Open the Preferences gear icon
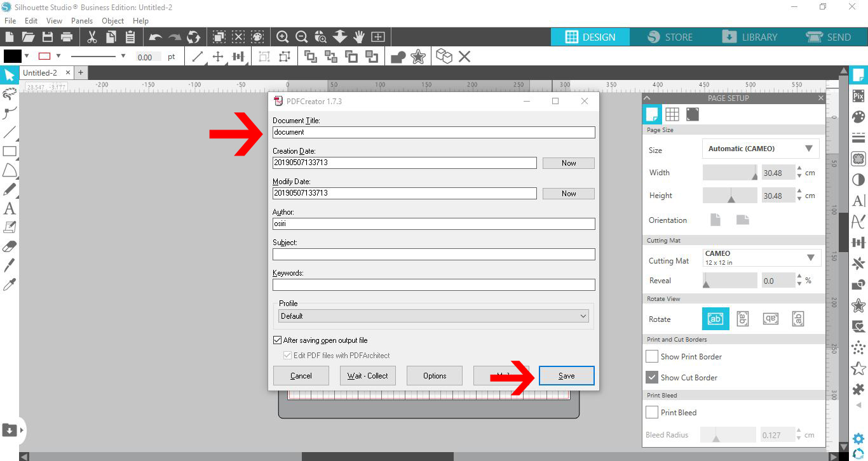 pyautogui.click(x=858, y=439)
